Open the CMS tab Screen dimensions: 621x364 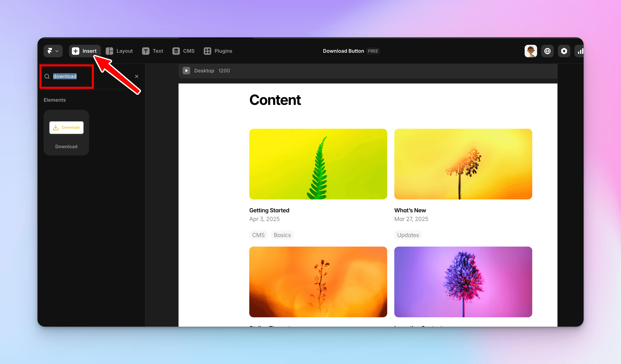point(183,51)
